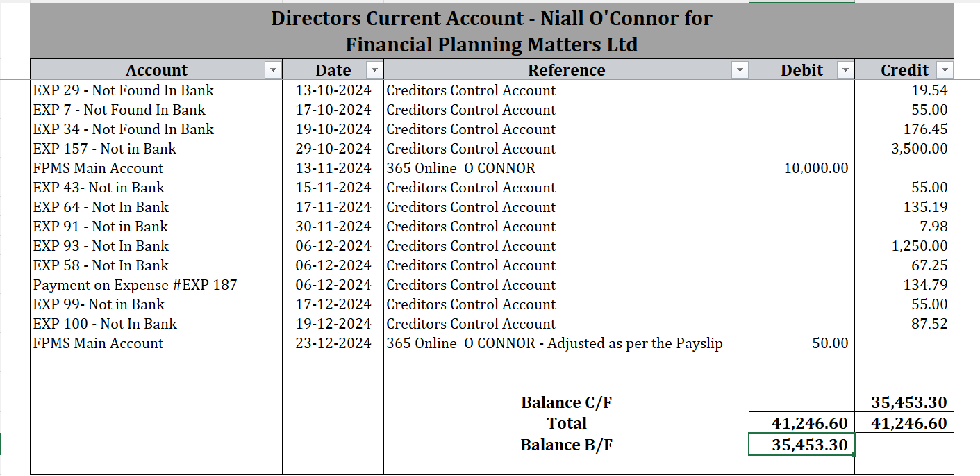Select the Directors Current Account title cell

tap(491, 31)
